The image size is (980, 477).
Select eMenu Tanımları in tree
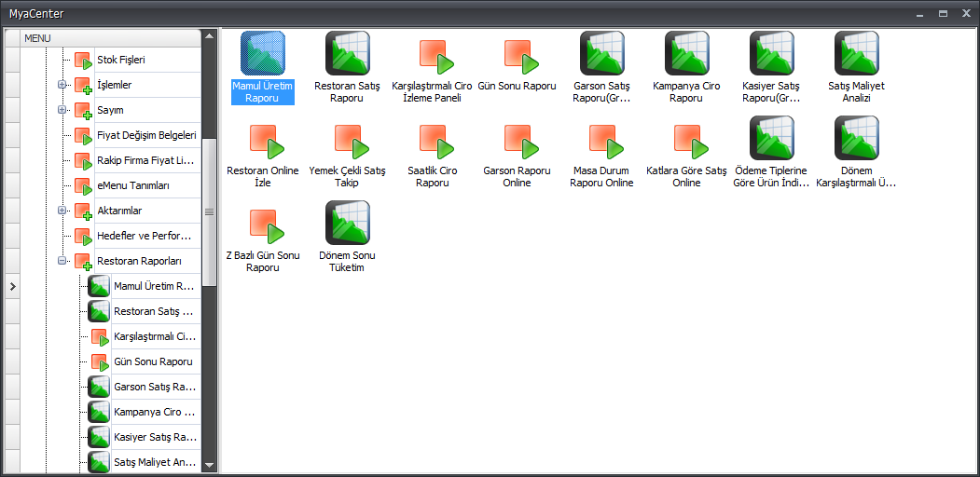(133, 185)
